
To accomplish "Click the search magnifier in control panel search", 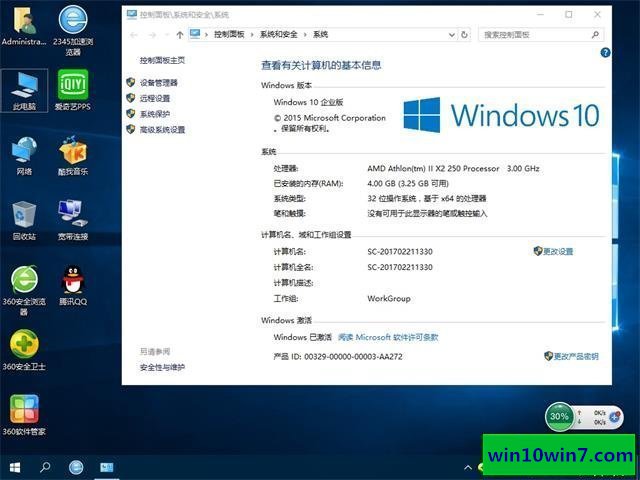I will tap(595, 35).
